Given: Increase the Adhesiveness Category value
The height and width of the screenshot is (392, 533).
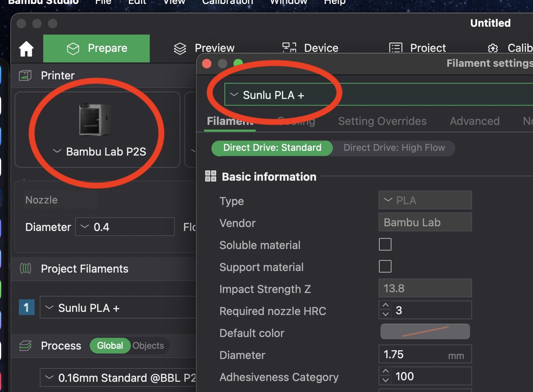Looking at the screenshot, I should tap(386, 371).
